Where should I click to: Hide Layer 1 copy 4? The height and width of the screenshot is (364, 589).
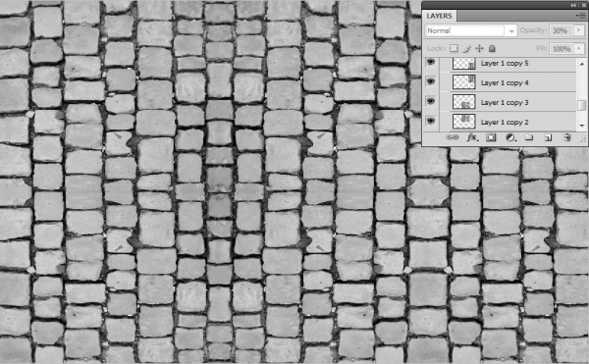[431, 81]
